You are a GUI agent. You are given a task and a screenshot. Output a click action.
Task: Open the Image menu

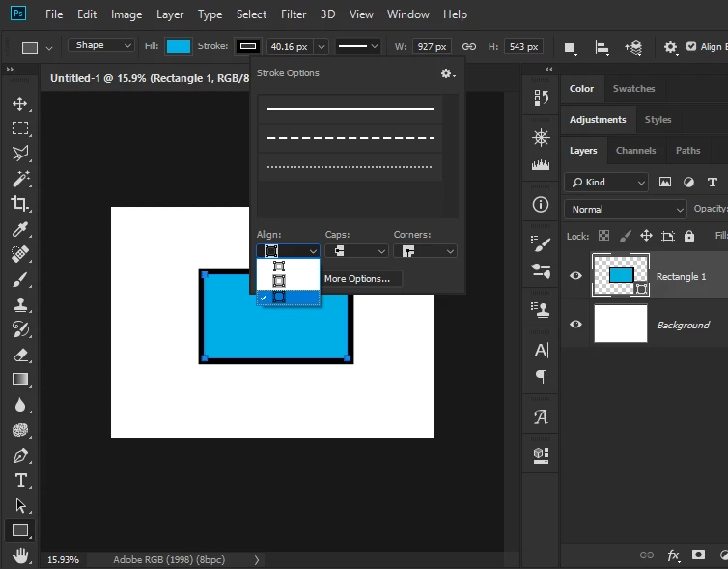(126, 14)
